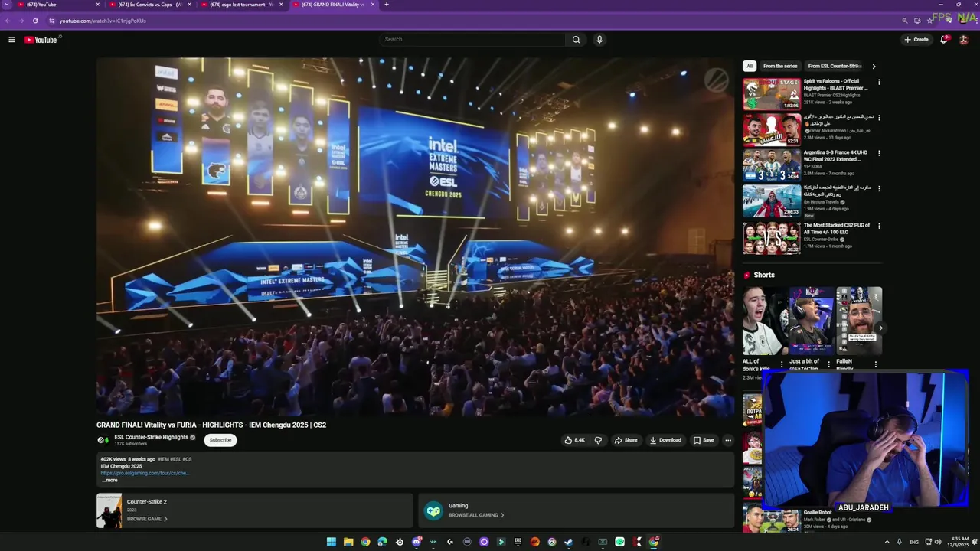Open a new browser tab with plus
The width and height of the screenshot is (980, 551).
(387, 5)
